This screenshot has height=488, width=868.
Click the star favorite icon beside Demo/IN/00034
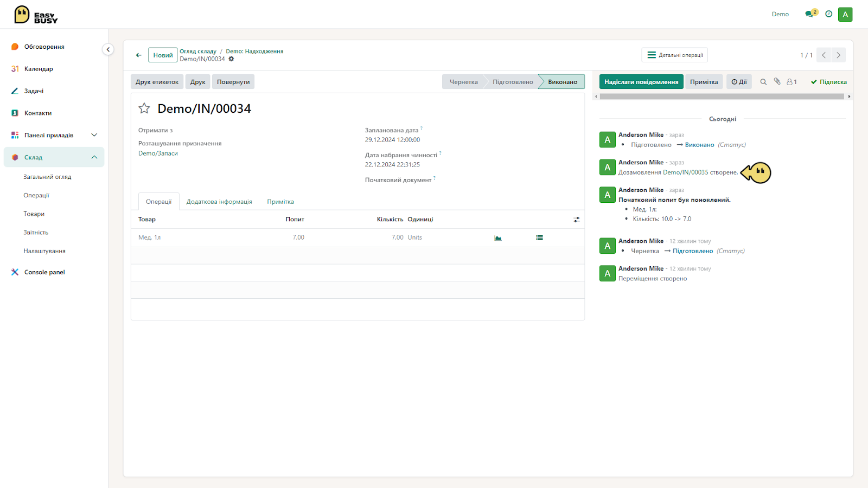(144, 108)
